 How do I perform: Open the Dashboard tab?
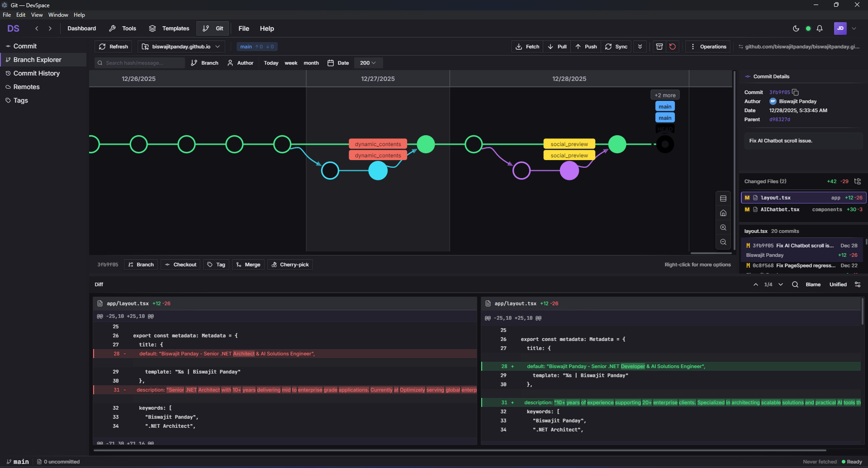coord(82,28)
